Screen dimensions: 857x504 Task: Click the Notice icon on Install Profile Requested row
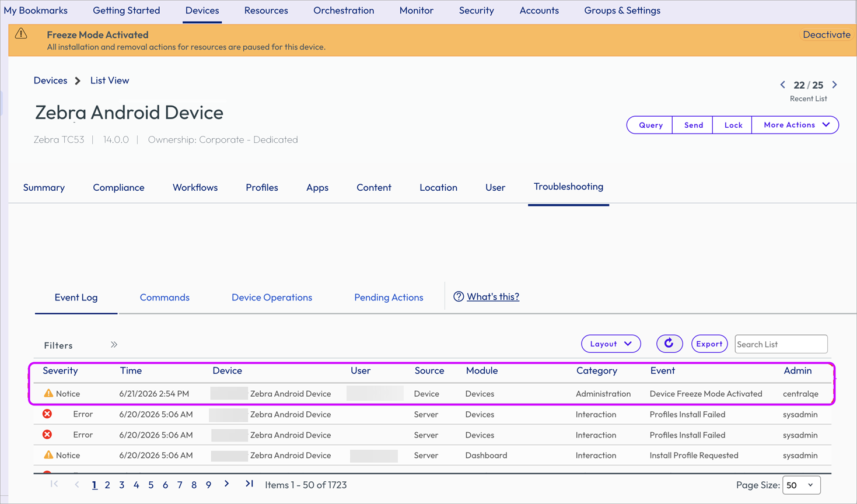click(x=48, y=454)
